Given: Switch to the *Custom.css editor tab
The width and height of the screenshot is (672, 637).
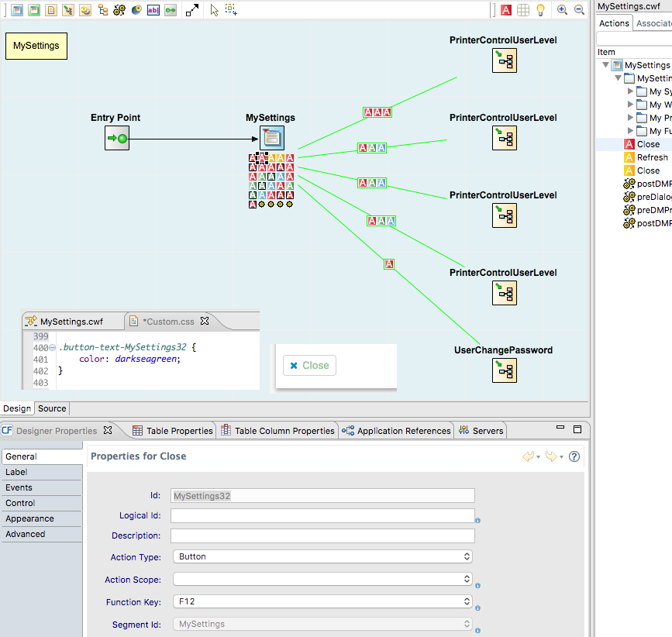Looking at the screenshot, I should coord(168,322).
